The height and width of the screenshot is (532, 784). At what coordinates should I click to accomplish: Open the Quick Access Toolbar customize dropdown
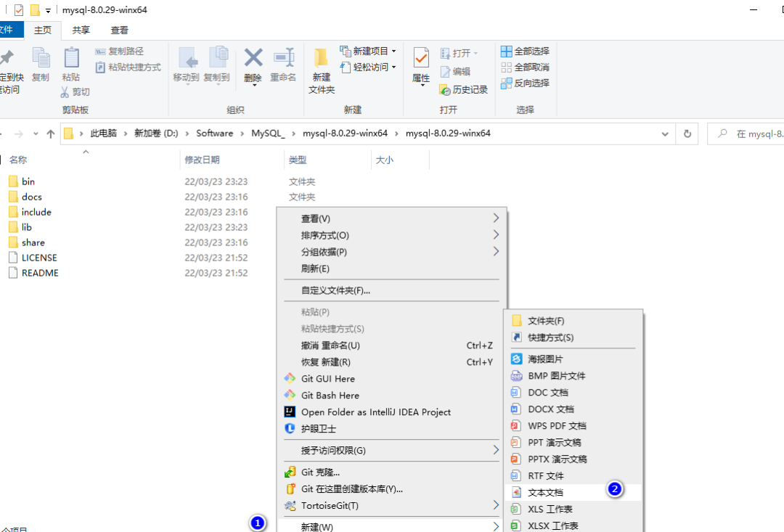48,10
